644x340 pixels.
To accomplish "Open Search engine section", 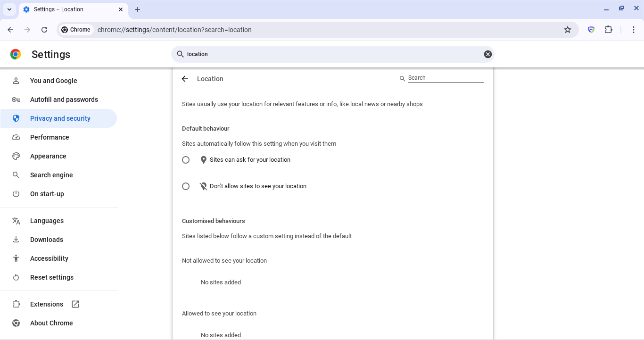I will (58, 175).
